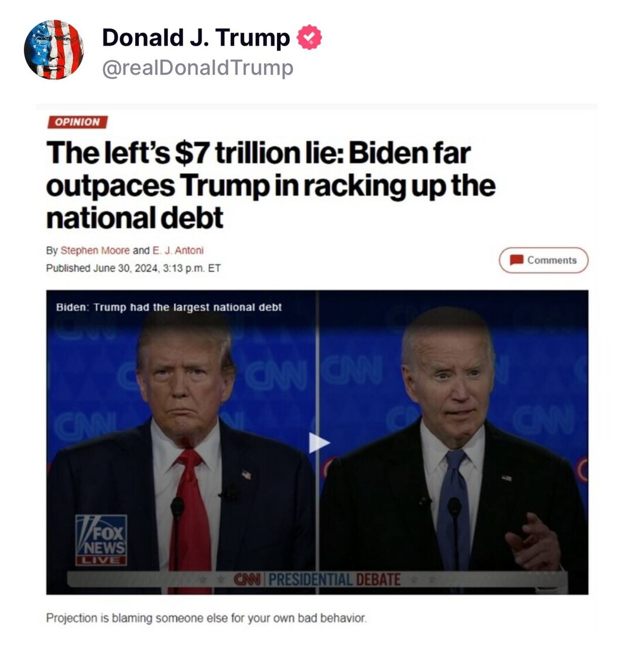Viewport: 644px width, 650px height.
Task: Click the flag lapel pin on red-tie man
Action: point(246,474)
